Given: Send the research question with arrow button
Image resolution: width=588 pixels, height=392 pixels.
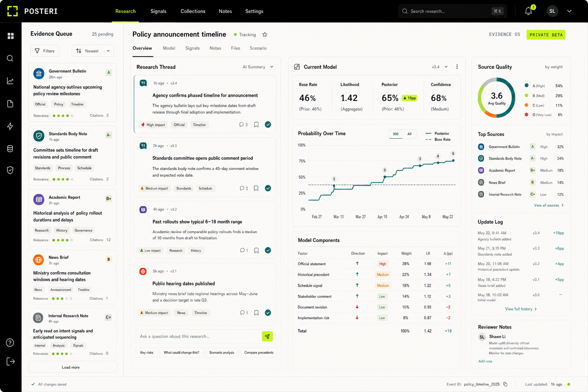Looking at the screenshot, I should [267, 336].
